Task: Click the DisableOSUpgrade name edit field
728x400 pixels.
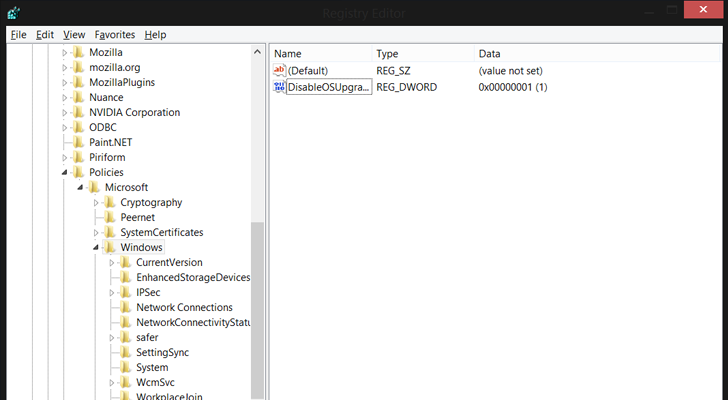Action: pyautogui.click(x=329, y=87)
